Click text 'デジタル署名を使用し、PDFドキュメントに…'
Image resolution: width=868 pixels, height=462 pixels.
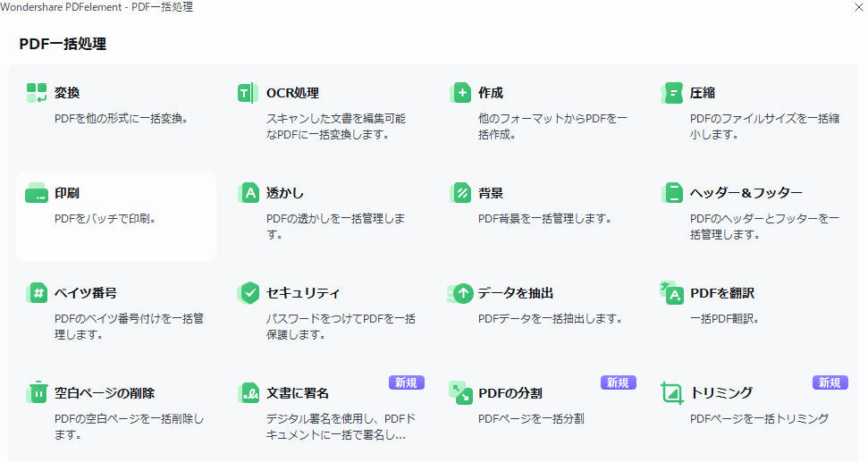tap(341, 427)
